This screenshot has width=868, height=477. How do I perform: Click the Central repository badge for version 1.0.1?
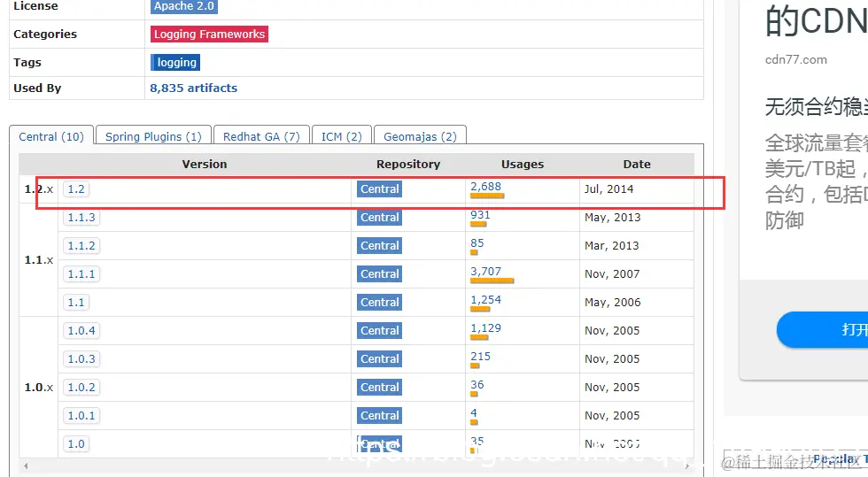tap(380, 415)
